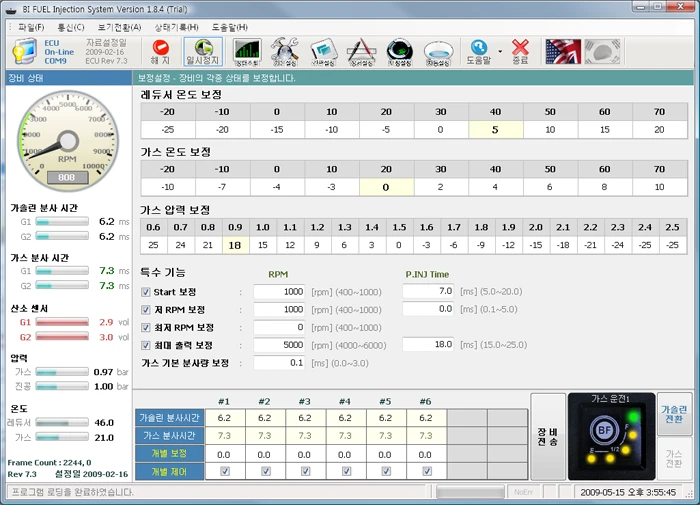The width and height of the screenshot is (700, 505).
Task: Click the 도움말 help question mark icon
Action: coord(479,47)
